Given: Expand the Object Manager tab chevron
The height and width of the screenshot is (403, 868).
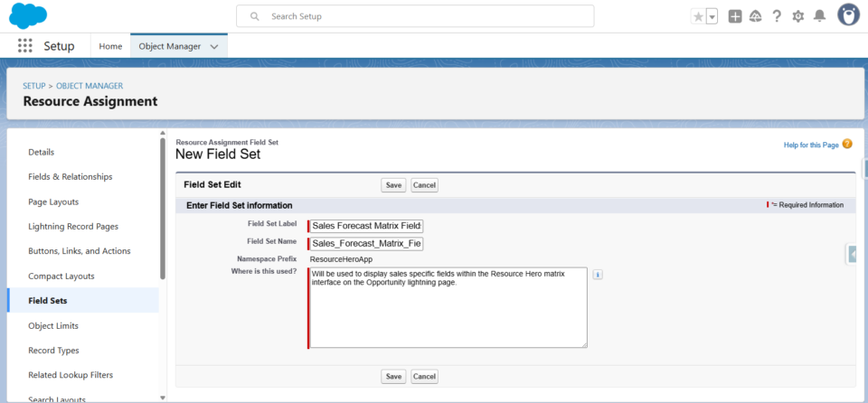Looking at the screenshot, I should pos(214,47).
